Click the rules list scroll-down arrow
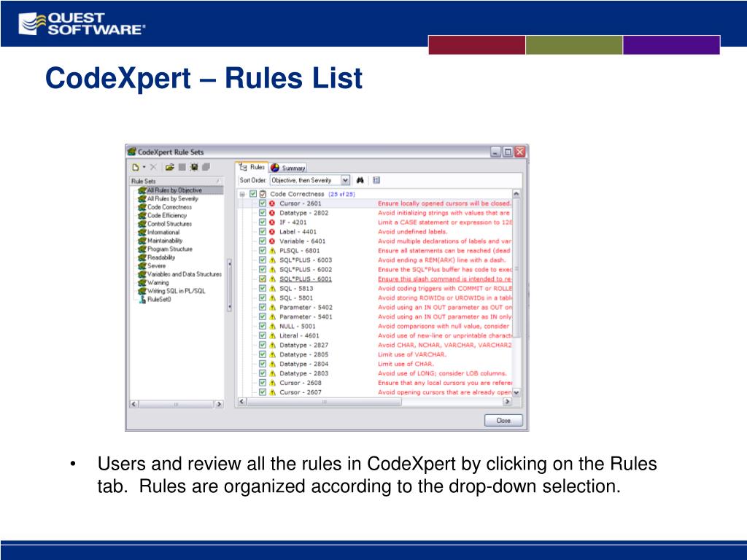The width and height of the screenshot is (747, 560). coord(516,392)
